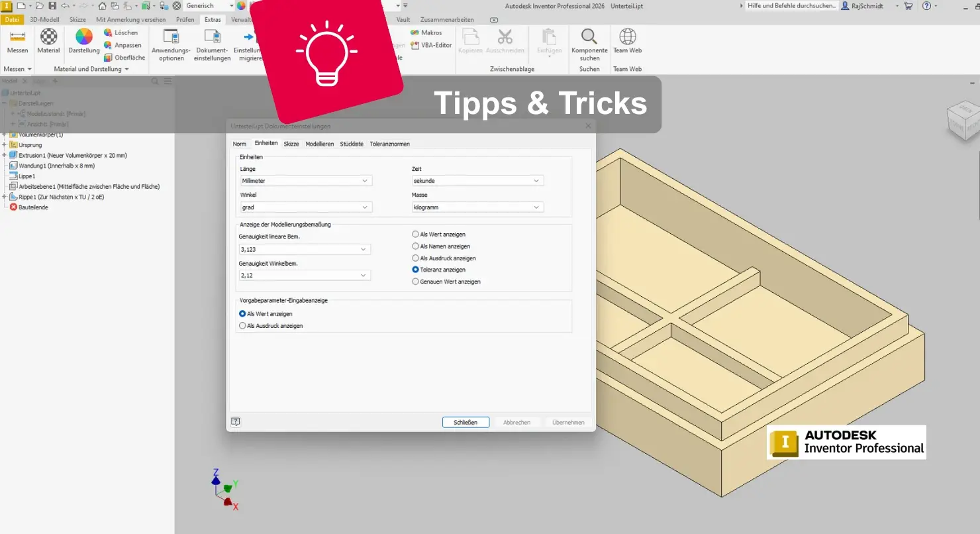Click the shopping cart icon in title bar
980x534 pixels.
pyautogui.click(x=908, y=6)
